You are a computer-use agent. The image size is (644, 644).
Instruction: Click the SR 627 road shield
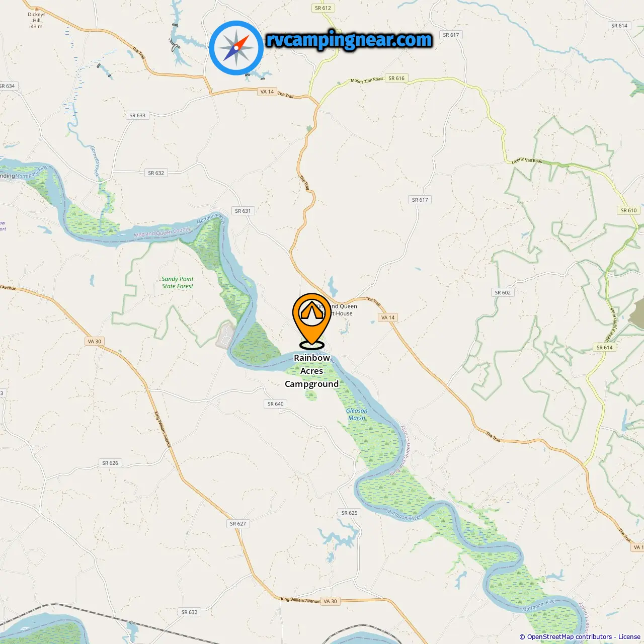238,523
